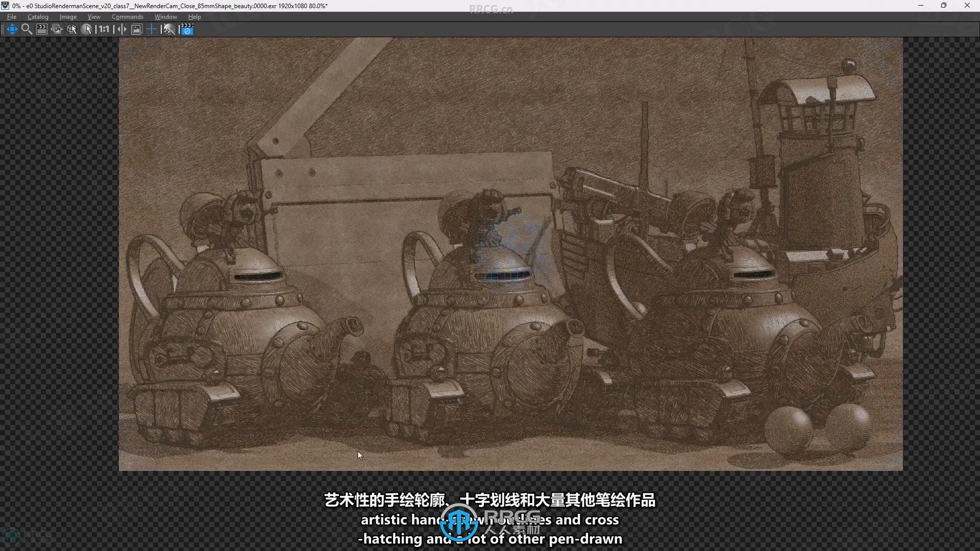Open the Help menu

(194, 17)
